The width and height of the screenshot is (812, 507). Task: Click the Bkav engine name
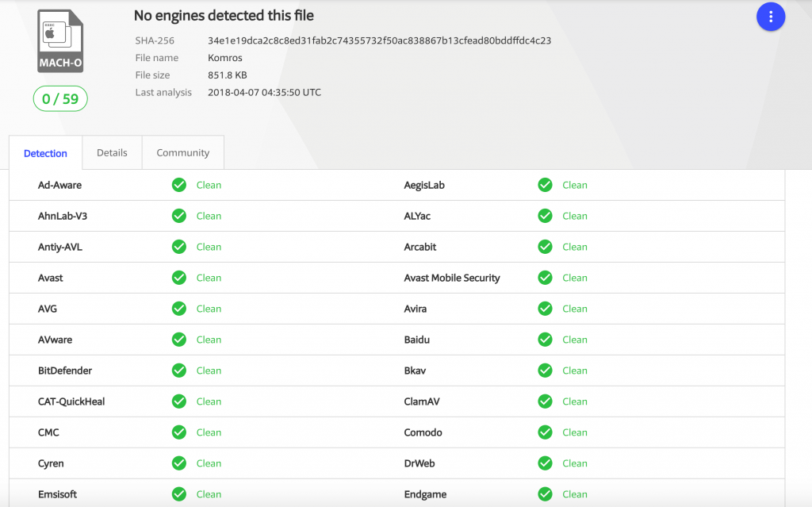point(415,371)
